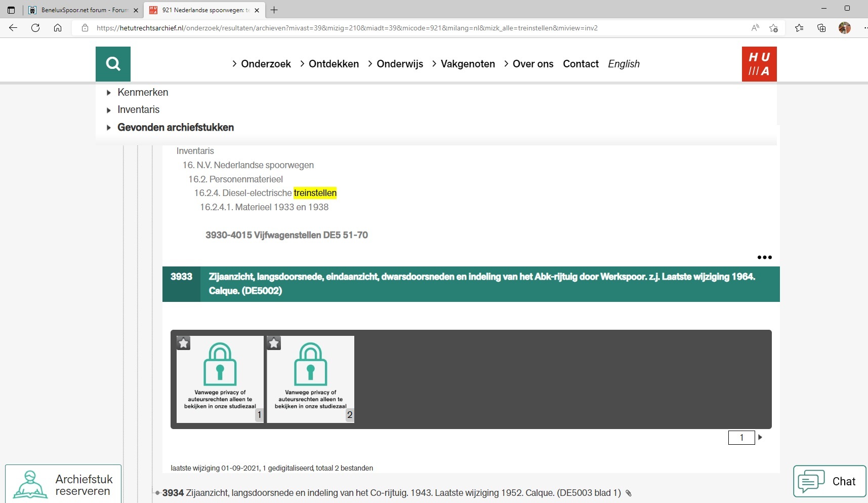Image resolution: width=868 pixels, height=503 pixels.
Task: Favorite the second locked thumbnail with the star
Action: click(x=274, y=343)
